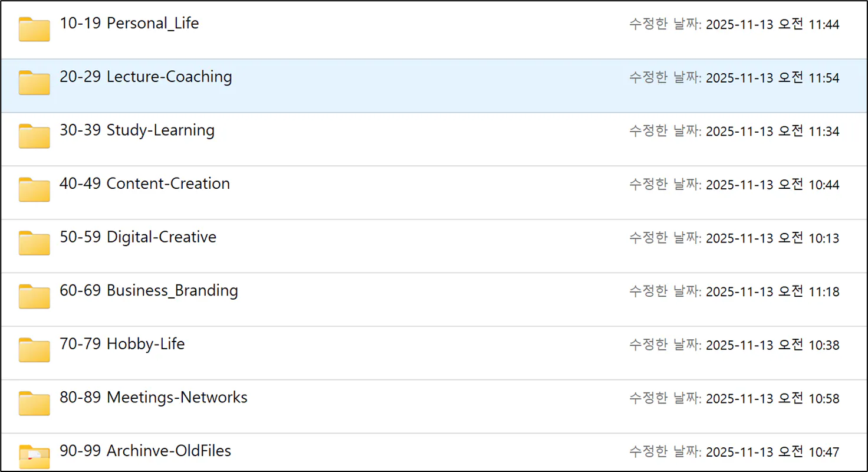Select the folder name 10-19 Personal_Life
The height and width of the screenshot is (472, 868).
(129, 24)
